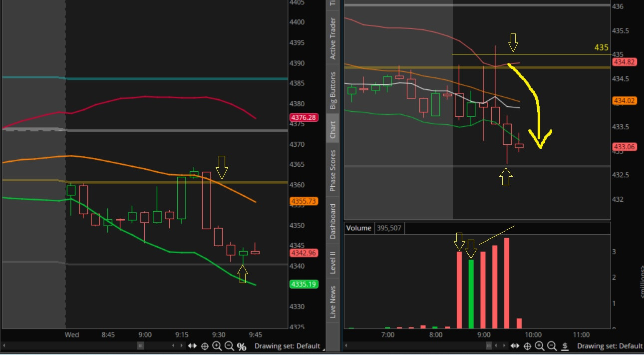Image resolution: width=644 pixels, height=355 pixels.
Task: Click the Big Buttons side tab
Action: click(x=332, y=90)
